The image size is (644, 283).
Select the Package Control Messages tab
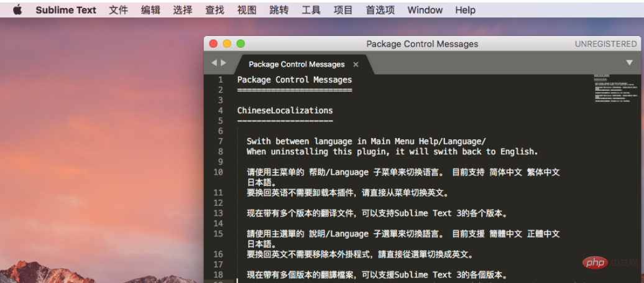[297, 65]
